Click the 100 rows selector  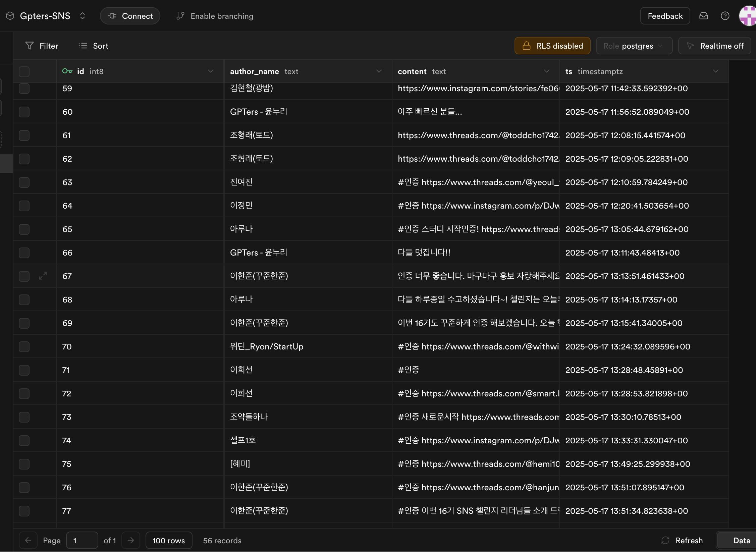click(169, 540)
